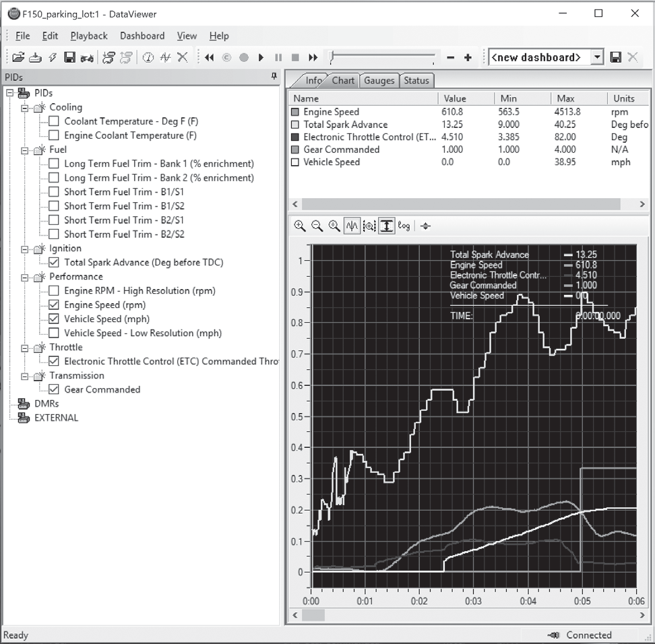This screenshot has height=644, width=655.
Task: Uncheck Gear Commanded in the PID tree
Action: tap(54, 389)
